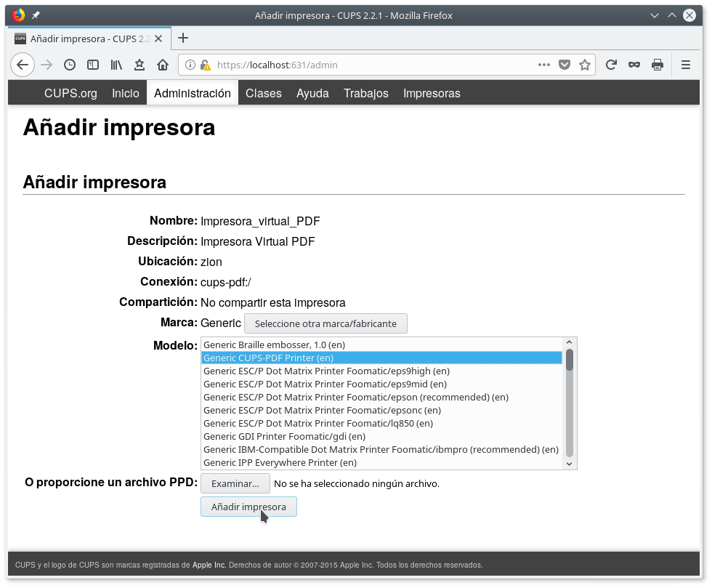Viewport: 712px width, 588px height.
Task: Toggle the sidebar icon in toolbar
Action: pos(92,65)
